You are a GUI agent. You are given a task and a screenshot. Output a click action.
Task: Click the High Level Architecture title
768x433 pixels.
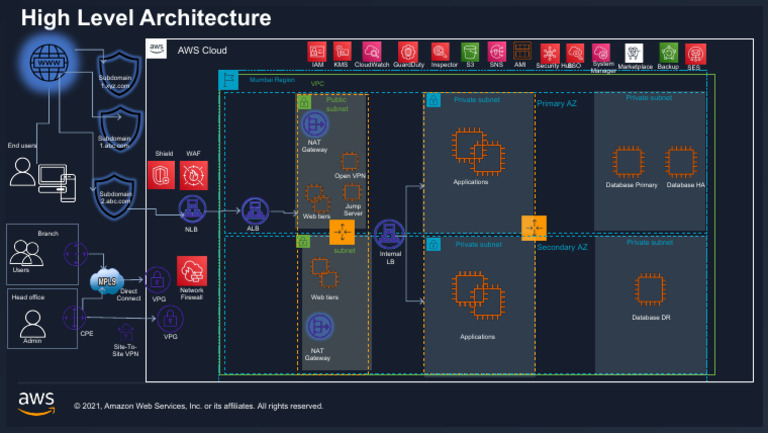pyautogui.click(x=146, y=18)
